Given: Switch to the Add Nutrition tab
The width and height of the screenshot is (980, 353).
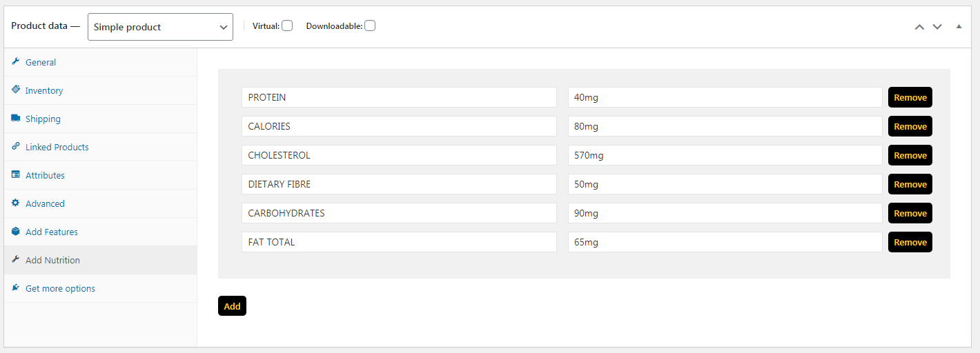Looking at the screenshot, I should click(52, 260).
